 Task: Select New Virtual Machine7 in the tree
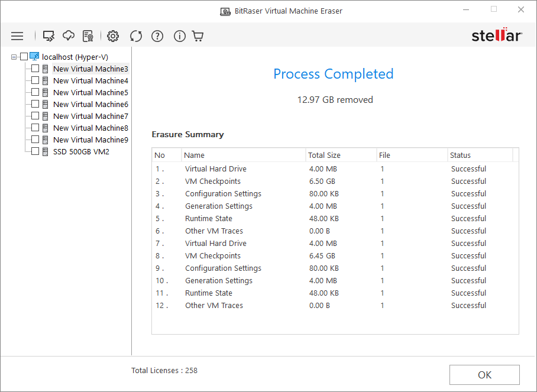90,116
